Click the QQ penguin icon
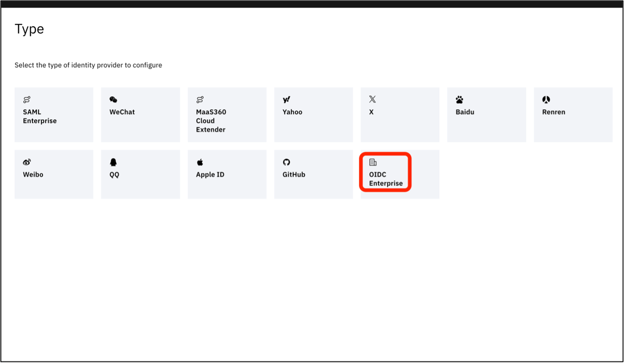The width and height of the screenshot is (626, 364). click(113, 162)
